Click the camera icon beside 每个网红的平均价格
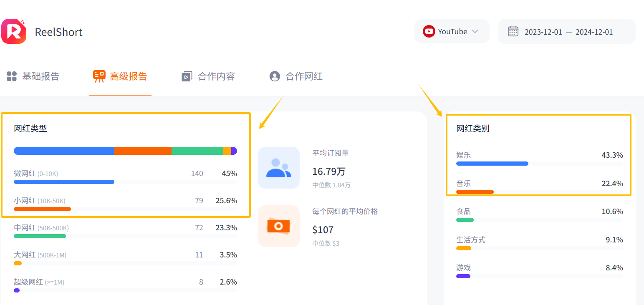Screen dimensions: 644x305 [279, 226]
